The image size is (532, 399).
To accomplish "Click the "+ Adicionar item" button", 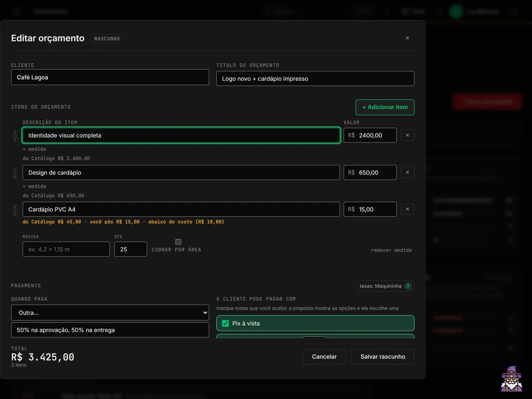I will [385, 107].
